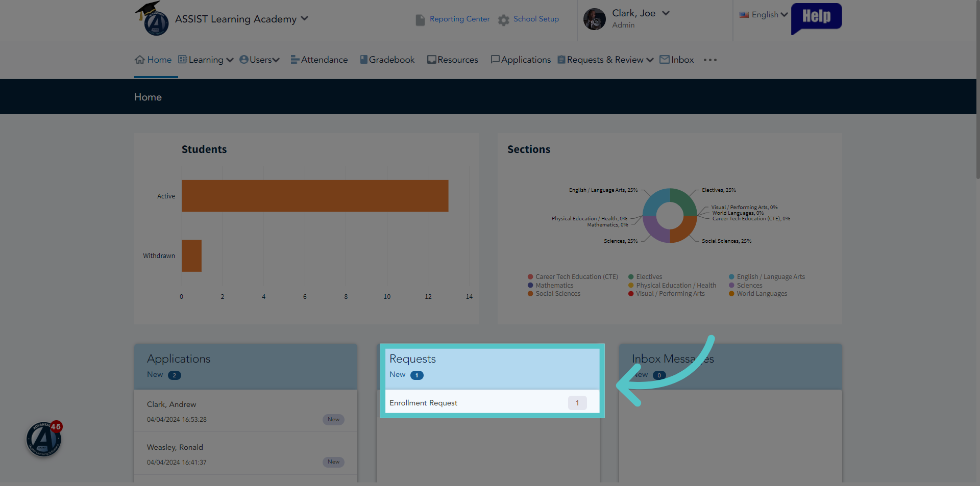The height and width of the screenshot is (486, 980).
Task: Expand the Users menu chevron
Action: click(x=276, y=60)
